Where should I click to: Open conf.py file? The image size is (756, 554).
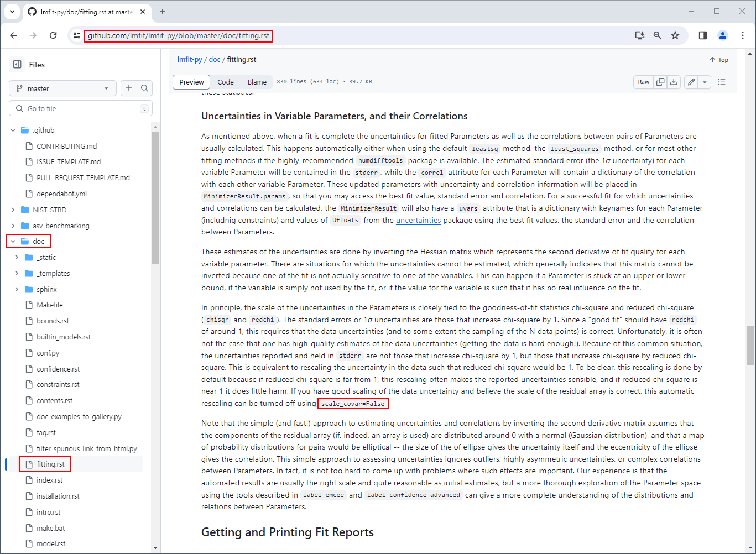click(48, 353)
